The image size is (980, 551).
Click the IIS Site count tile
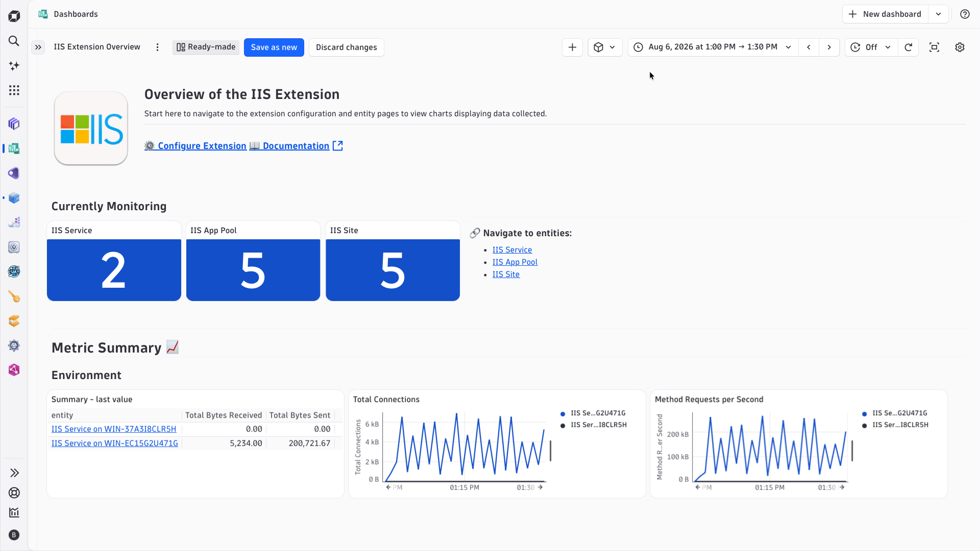point(393,270)
